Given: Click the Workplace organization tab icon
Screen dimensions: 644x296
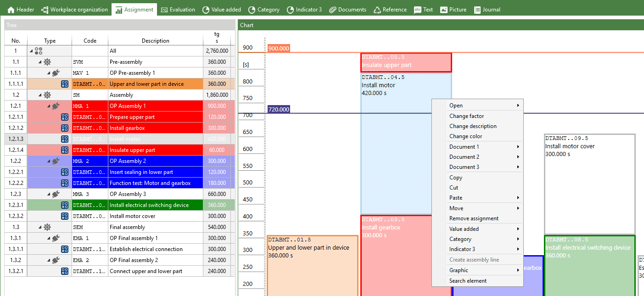Looking at the screenshot, I should click(x=45, y=10).
